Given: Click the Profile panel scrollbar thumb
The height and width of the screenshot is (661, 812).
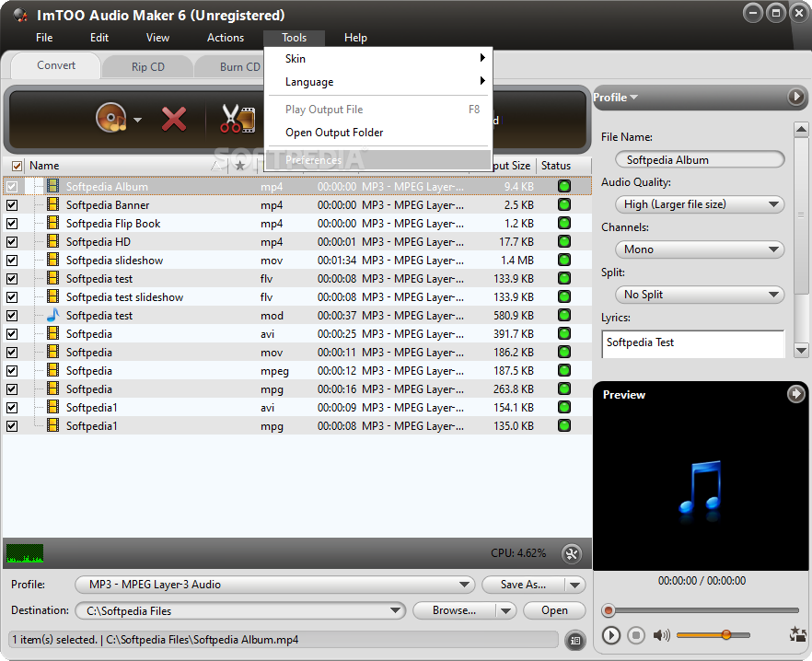Looking at the screenshot, I should tap(801, 215).
